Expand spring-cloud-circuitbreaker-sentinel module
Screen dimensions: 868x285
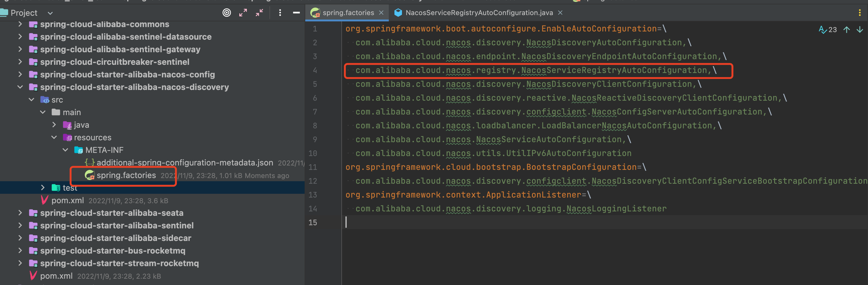pyautogui.click(x=20, y=62)
